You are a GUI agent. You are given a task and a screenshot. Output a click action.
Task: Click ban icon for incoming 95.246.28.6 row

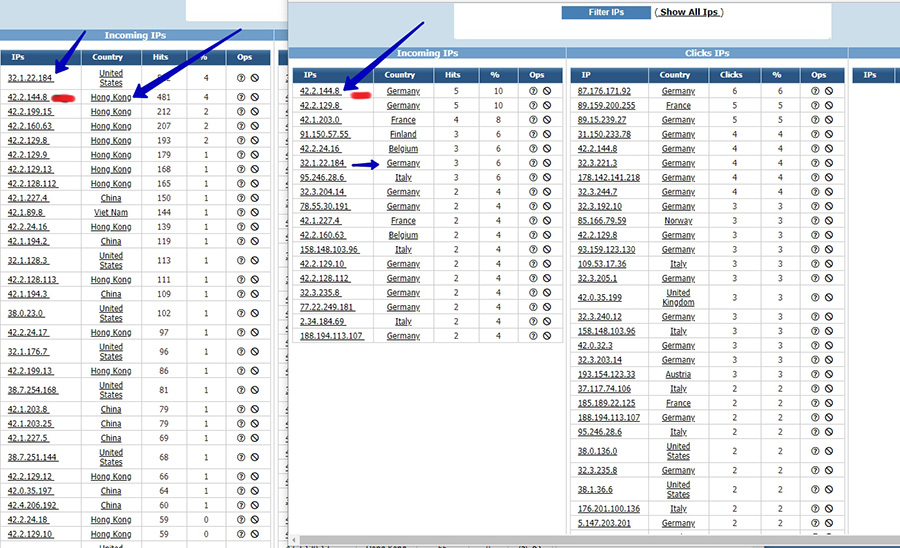(x=547, y=177)
